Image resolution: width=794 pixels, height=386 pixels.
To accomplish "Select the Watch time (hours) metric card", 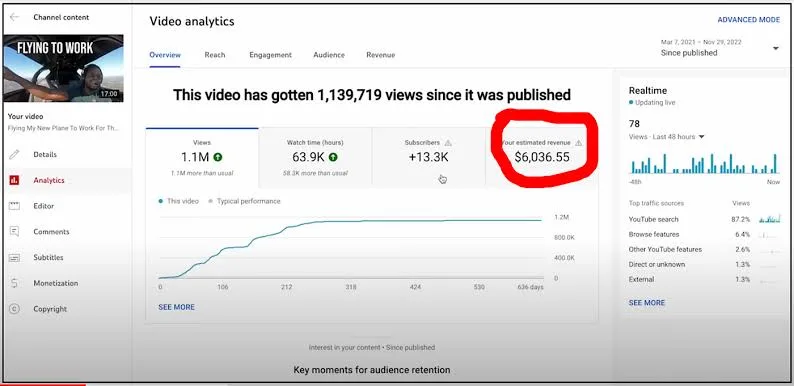I will [315, 158].
